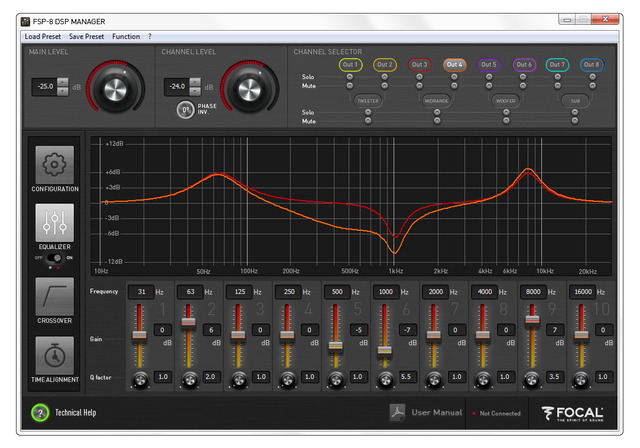Click the green Technical Help icon

(40, 412)
